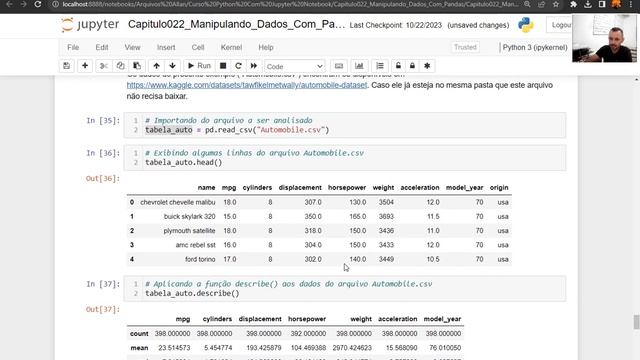Cut selected cells with the scissors icon

point(104,66)
